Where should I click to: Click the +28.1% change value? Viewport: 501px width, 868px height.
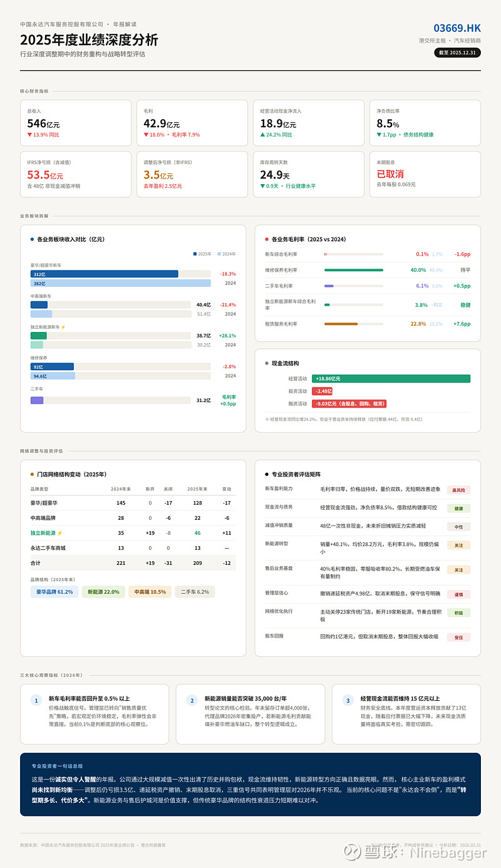[x=227, y=336]
